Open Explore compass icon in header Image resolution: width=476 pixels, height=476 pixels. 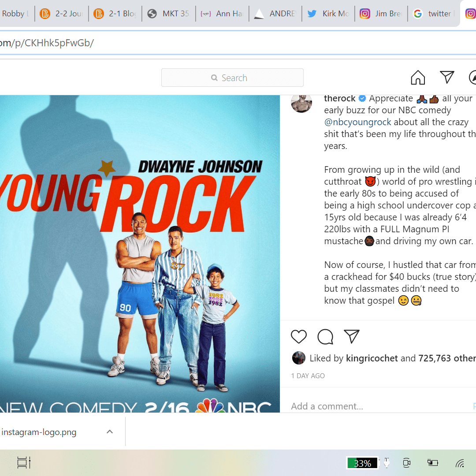point(472,78)
